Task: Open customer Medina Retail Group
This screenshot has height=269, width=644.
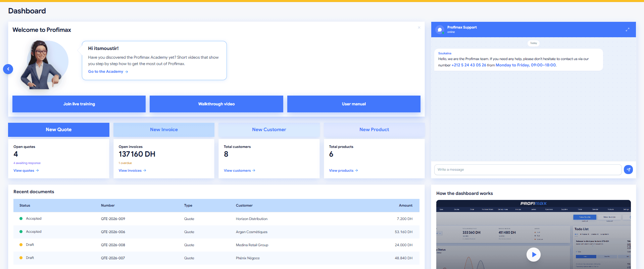Action: [252, 245]
